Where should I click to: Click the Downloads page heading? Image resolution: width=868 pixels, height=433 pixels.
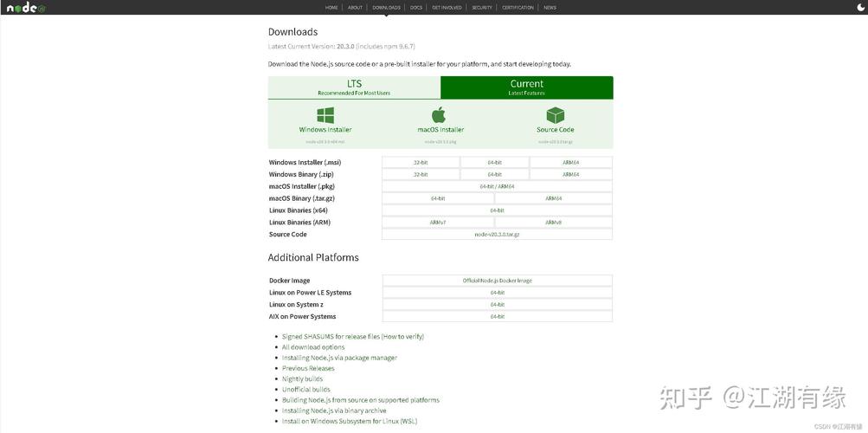coord(293,32)
